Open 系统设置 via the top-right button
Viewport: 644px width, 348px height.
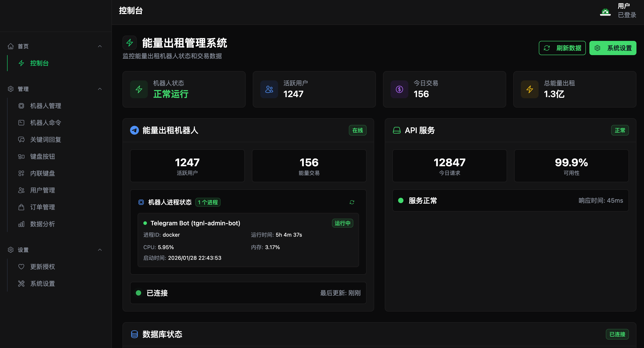pyautogui.click(x=613, y=48)
